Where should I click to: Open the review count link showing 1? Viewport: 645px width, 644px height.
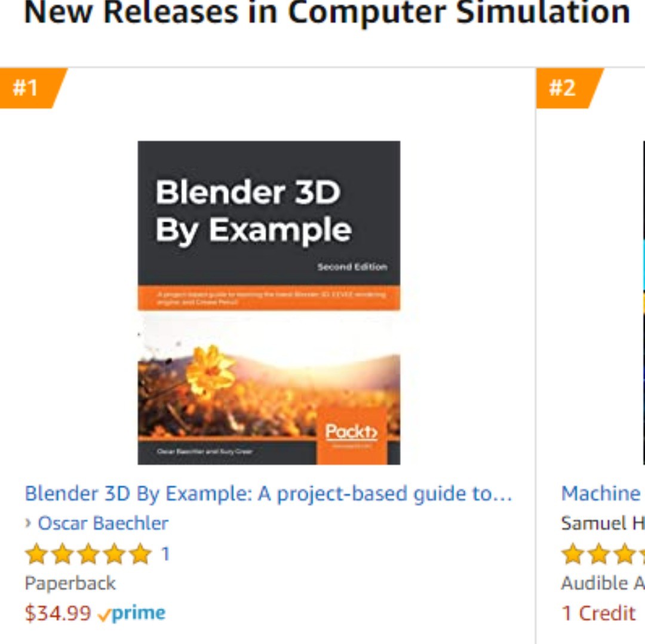tap(165, 554)
